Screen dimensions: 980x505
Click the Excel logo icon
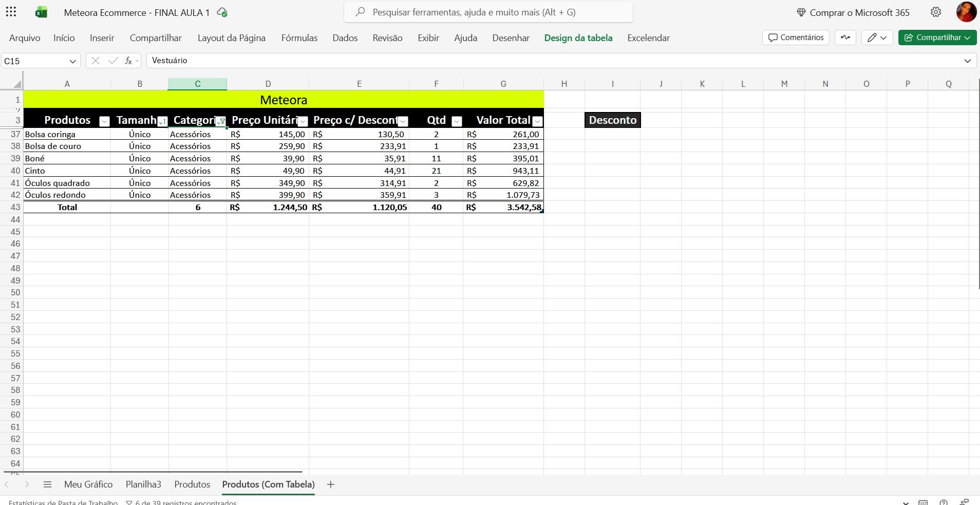pyautogui.click(x=41, y=12)
